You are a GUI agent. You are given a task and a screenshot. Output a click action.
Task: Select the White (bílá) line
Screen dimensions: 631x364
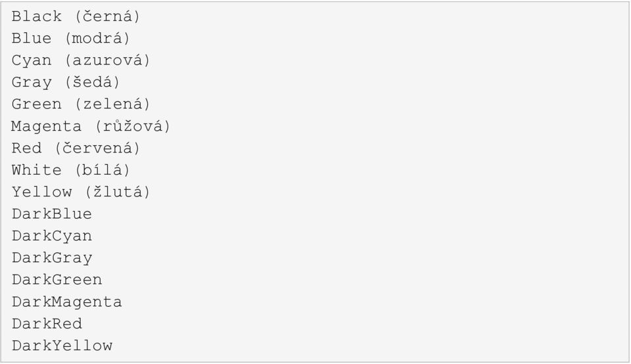[71, 170]
